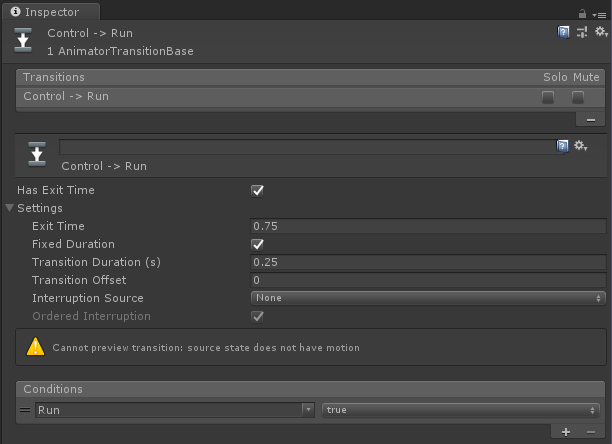This screenshot has width=612, height=444.
Task: Click the warning triangle icon
Action: 36,346
